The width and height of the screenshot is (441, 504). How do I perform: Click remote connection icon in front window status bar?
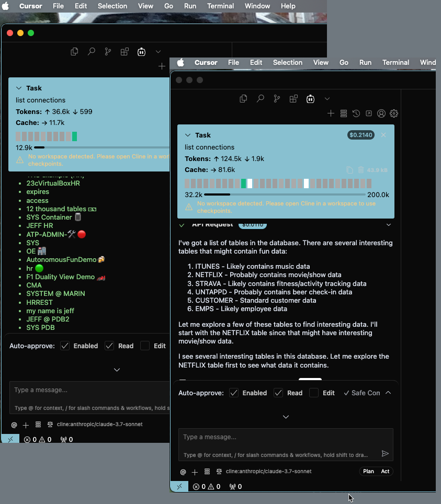pyautogui.click(x=179, y=487)
